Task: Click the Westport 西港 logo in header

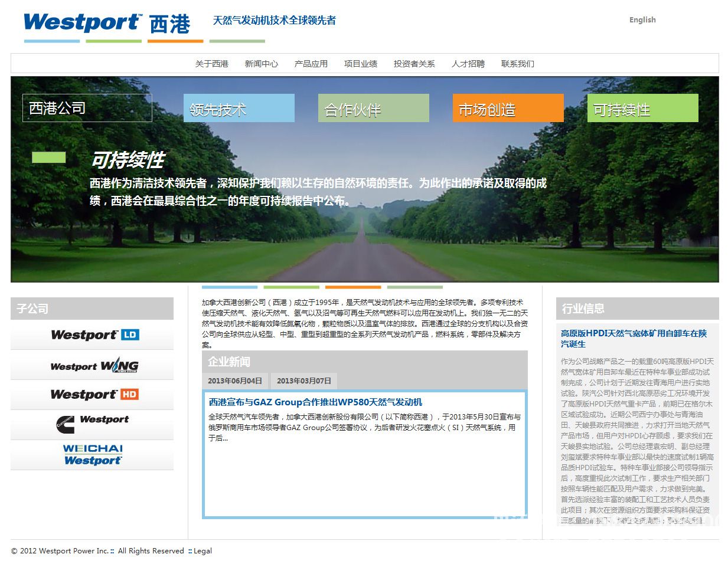Action: (107, 24)
